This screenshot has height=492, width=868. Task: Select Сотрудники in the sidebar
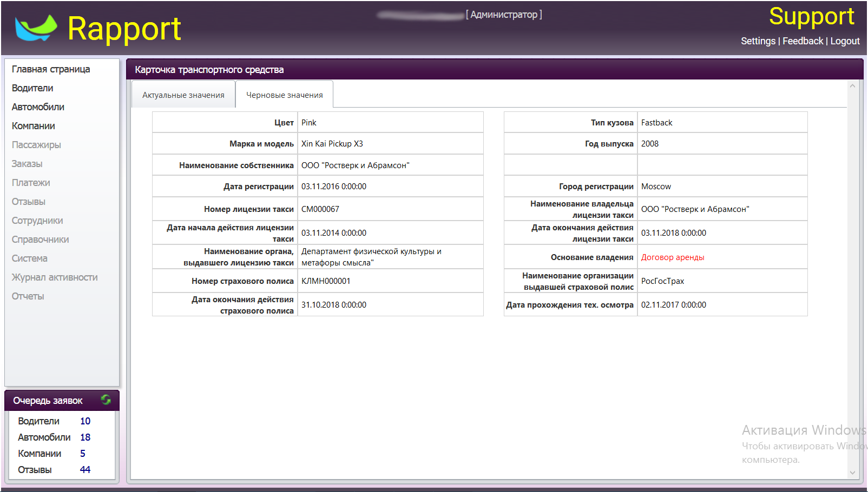click(x=37, y=221)
